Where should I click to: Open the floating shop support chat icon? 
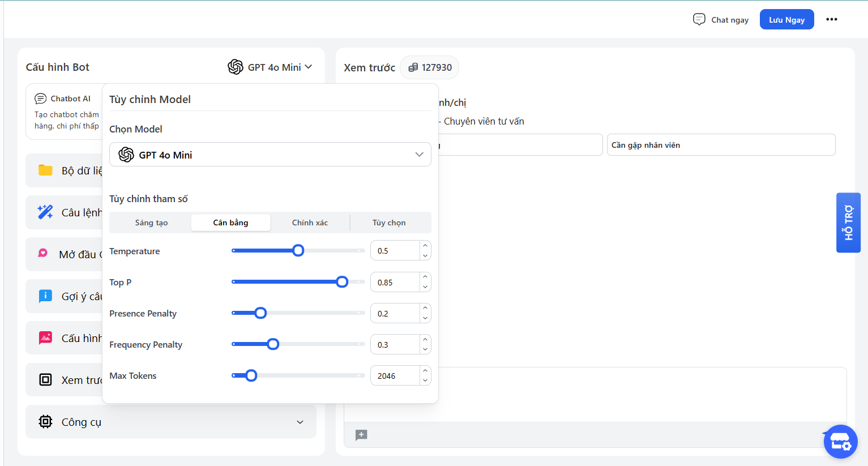click(840, 442)
